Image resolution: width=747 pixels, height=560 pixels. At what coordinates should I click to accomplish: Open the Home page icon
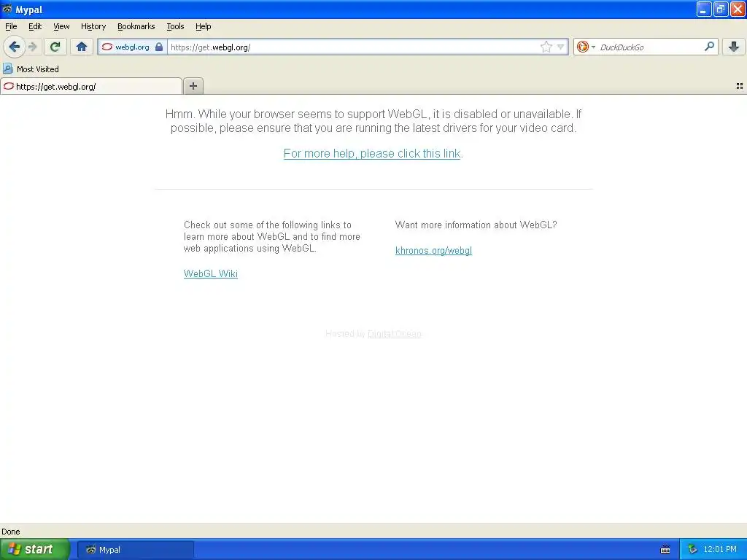coord(82,47)
